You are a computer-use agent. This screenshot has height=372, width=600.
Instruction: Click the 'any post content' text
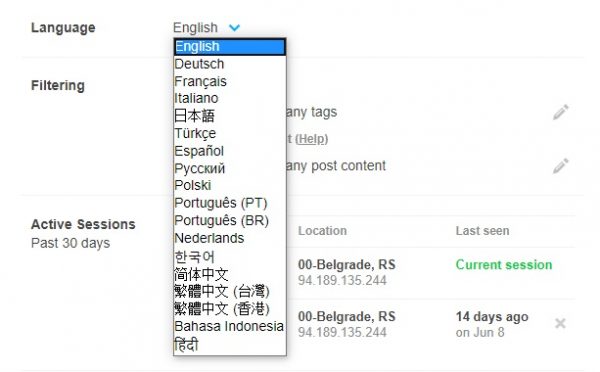click(x=336, y=166)
